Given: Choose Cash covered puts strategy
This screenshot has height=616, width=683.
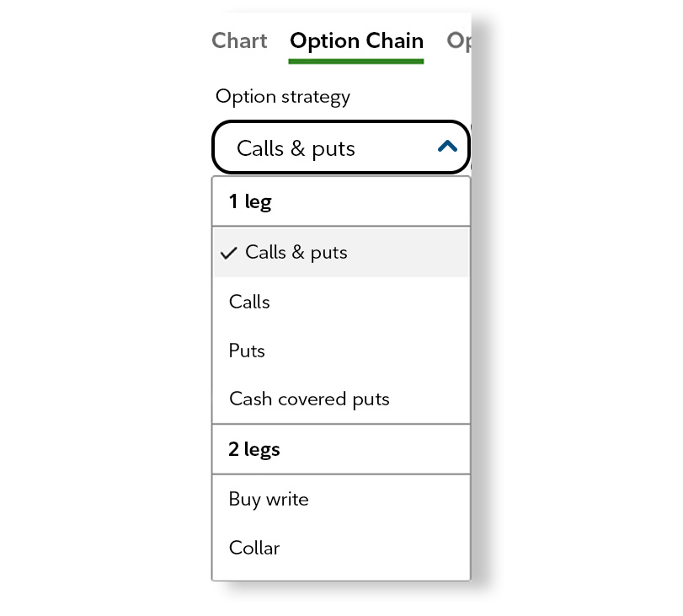Looking at the screenshot, I should pyautogui.click(x=309, y=399).
